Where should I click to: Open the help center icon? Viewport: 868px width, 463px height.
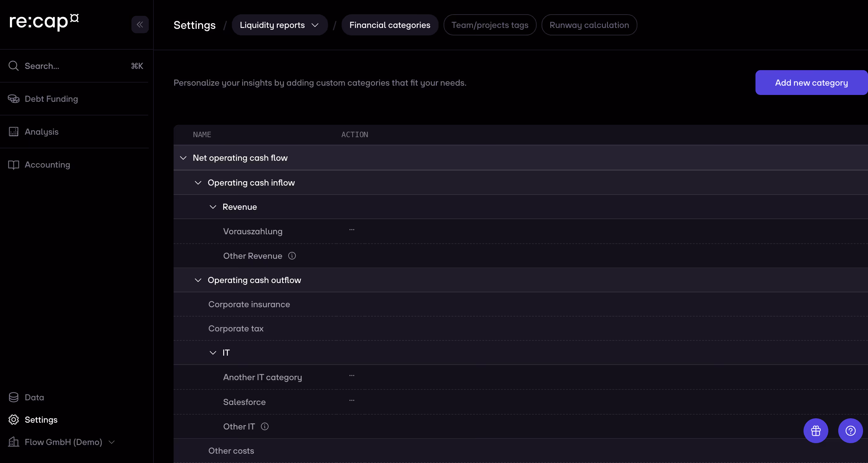850,431
